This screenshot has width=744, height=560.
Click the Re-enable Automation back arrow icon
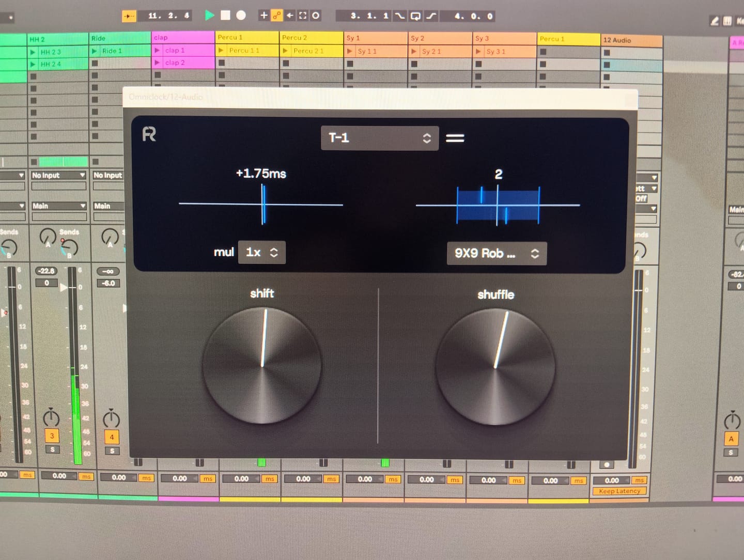click(290, 15)
